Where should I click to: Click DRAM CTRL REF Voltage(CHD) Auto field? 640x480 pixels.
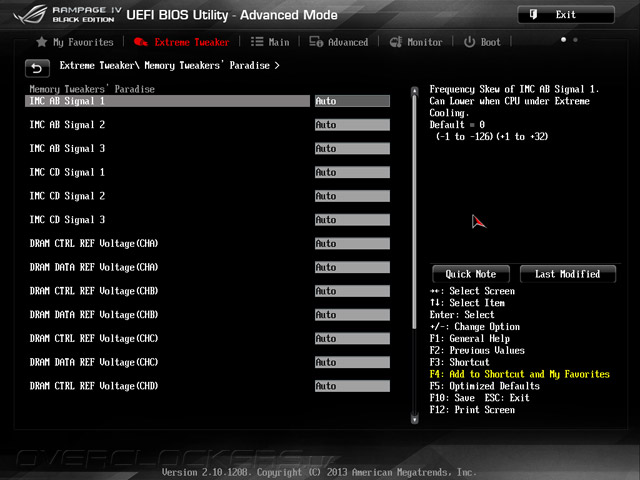coord(352,386)
